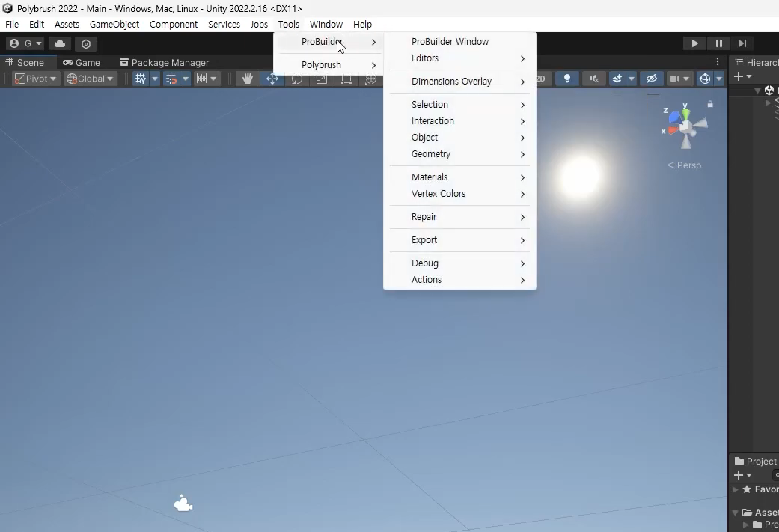Collapse the Assets folder in Project
Image resolution: width=779 pixels, height=532 pixels.
click(736, 512)
